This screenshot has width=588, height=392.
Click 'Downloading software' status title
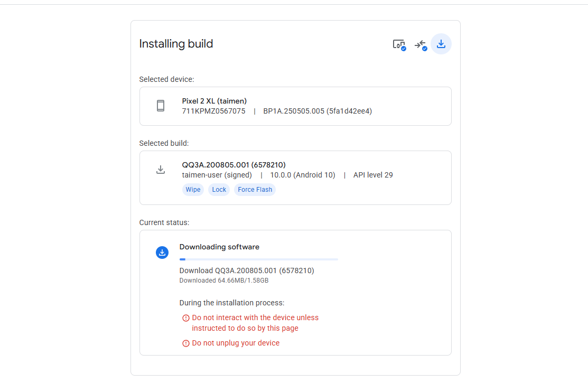pyautogui.click(x=219, y=247)
